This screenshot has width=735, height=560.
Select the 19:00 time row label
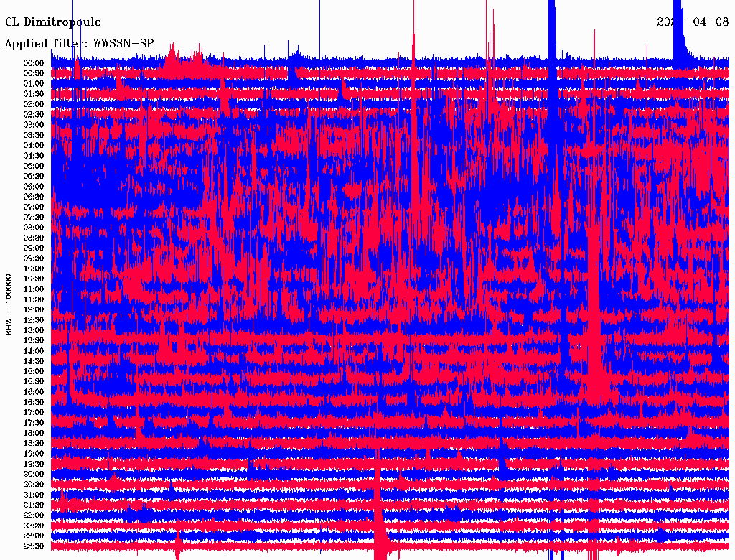tap(34, 454)
